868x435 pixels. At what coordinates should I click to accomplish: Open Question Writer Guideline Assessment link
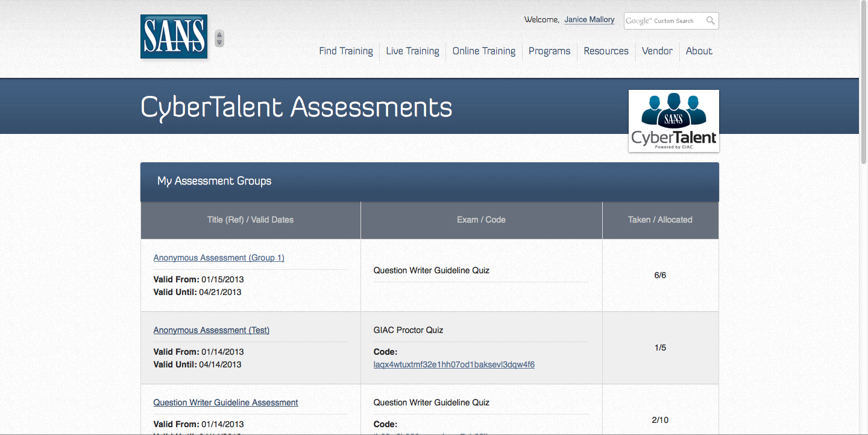(x=225, y=402)
